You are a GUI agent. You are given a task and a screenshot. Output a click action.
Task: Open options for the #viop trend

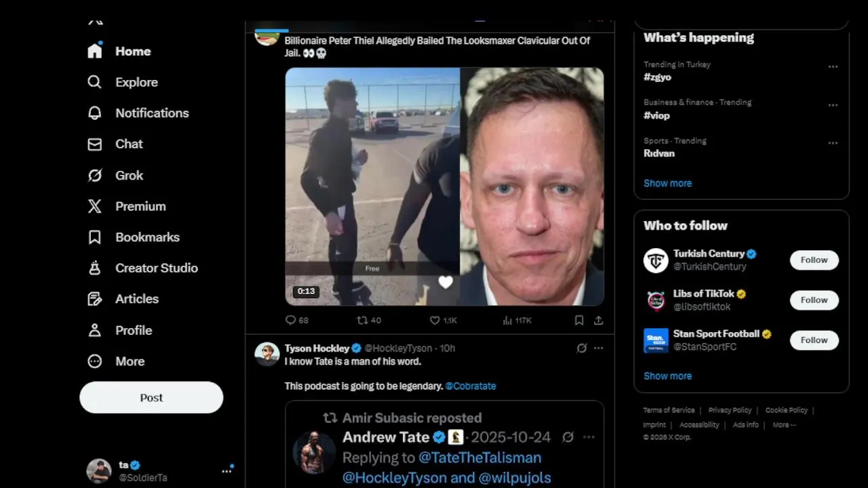(x=833, y=105)
